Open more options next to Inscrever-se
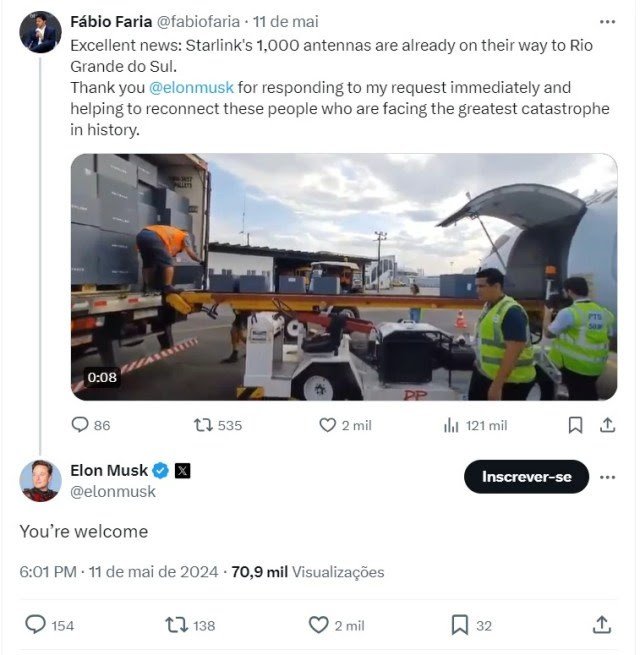640x655 pixels. tap(607, 477)
